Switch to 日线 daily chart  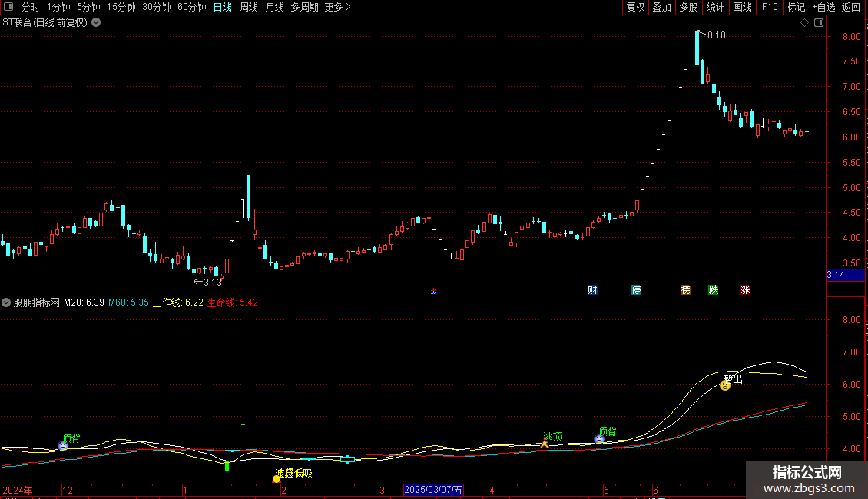coord(223,7)
